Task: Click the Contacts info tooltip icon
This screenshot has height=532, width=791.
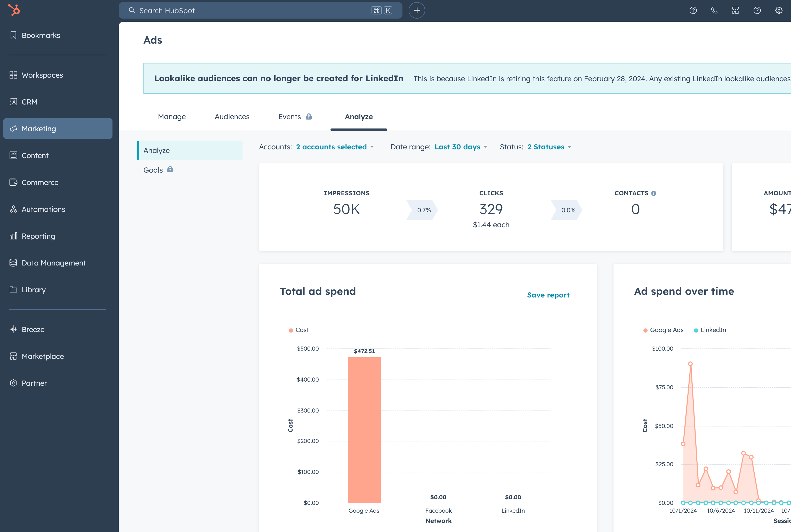Action: point(654,194)
